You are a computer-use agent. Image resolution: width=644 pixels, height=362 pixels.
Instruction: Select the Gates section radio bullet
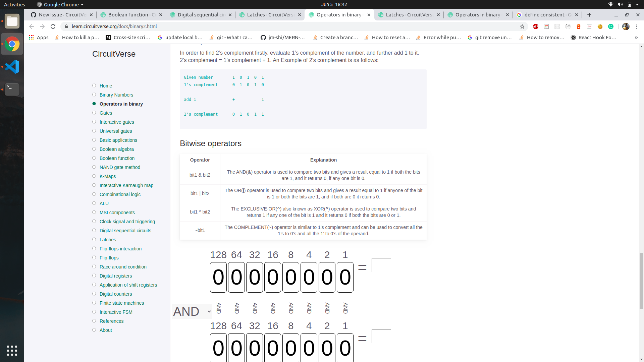94,112
